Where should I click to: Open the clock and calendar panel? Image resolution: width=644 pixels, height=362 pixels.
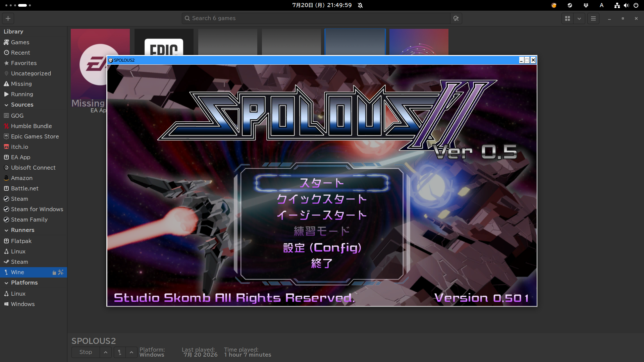coord(322,5)
